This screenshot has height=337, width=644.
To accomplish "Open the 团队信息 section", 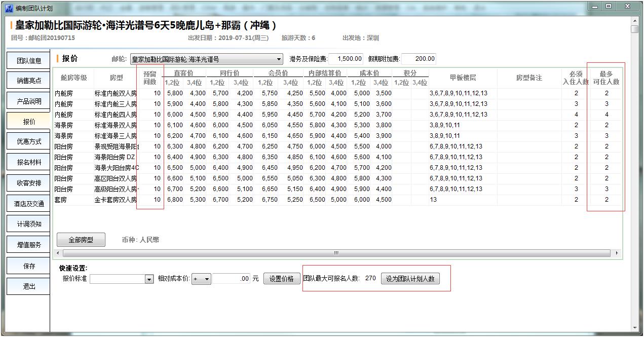I will click(29, 61).
